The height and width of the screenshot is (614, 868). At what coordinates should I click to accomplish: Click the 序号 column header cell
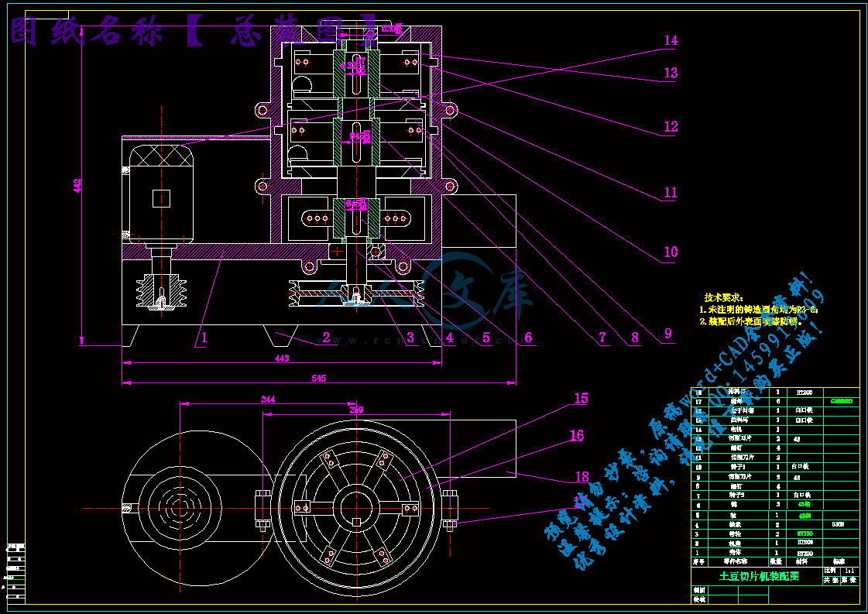click(x=698, y=562)
